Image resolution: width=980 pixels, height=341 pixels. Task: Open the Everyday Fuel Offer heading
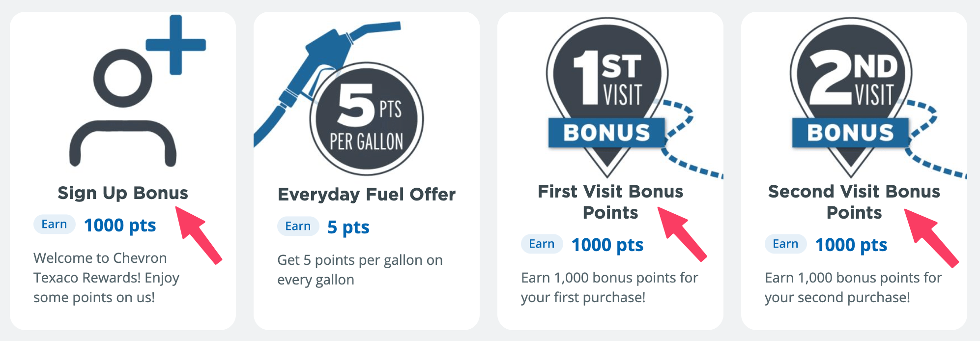pos(367,195)
